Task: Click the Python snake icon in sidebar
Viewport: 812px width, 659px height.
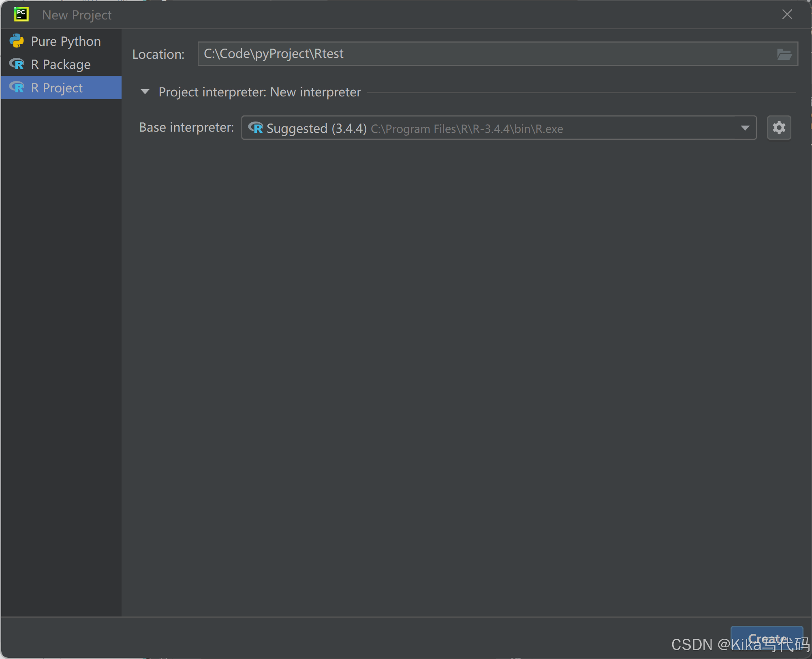Action: pos(17,41)
